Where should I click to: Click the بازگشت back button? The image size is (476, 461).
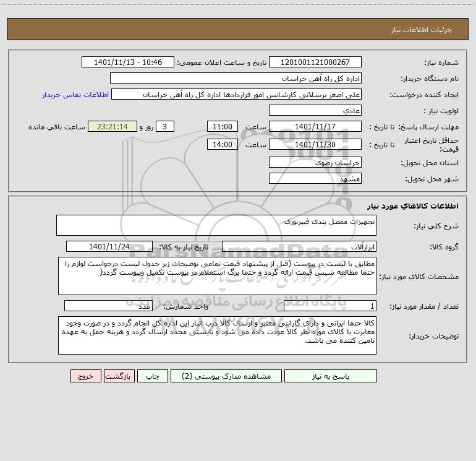click(119, 376)
